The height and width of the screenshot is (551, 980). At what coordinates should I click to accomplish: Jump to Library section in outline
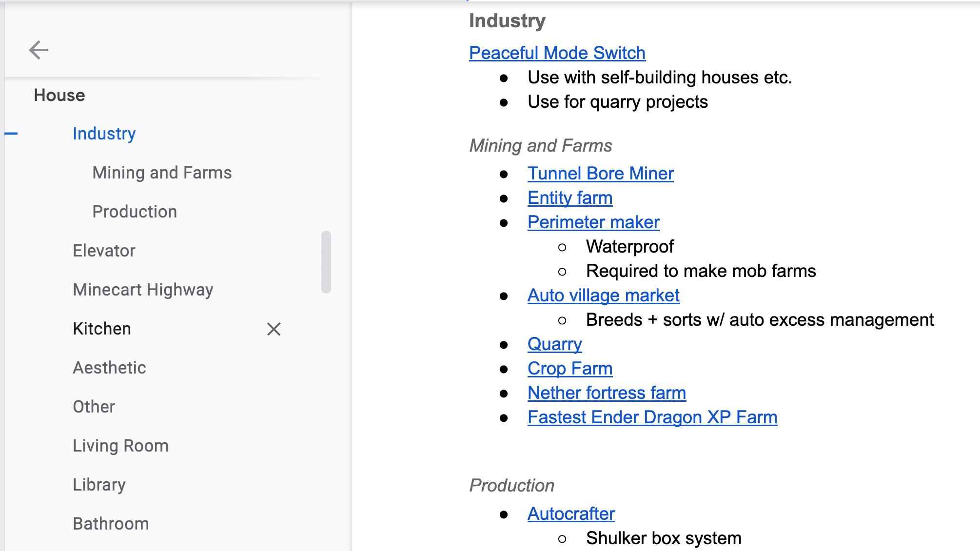pyautogui.click(x=99, y=485)
